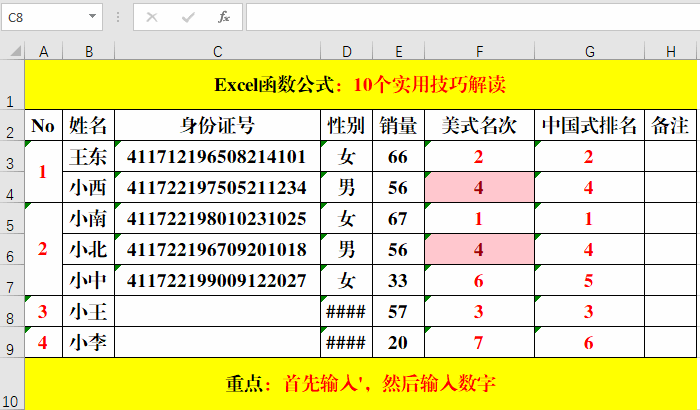
Task: Click the '中国式排名' header cell
Action: 590,125
